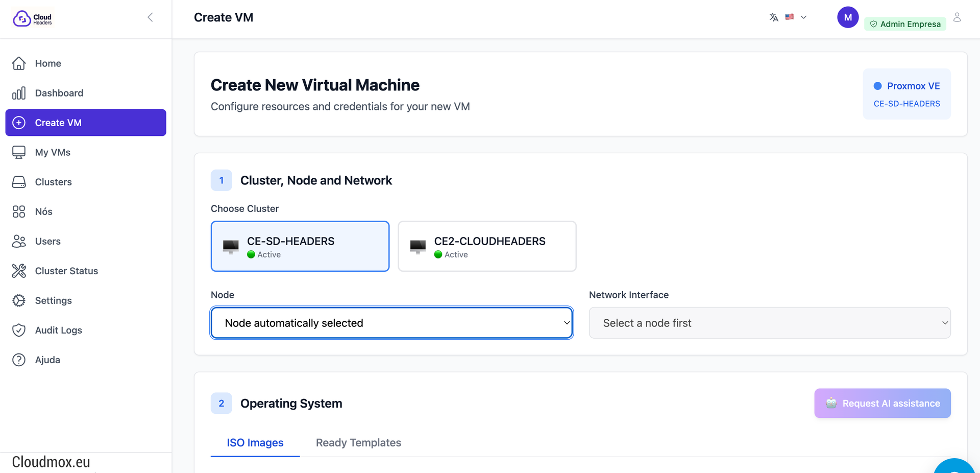Open Cluster Status tools icon

click(x=19, y=271)
